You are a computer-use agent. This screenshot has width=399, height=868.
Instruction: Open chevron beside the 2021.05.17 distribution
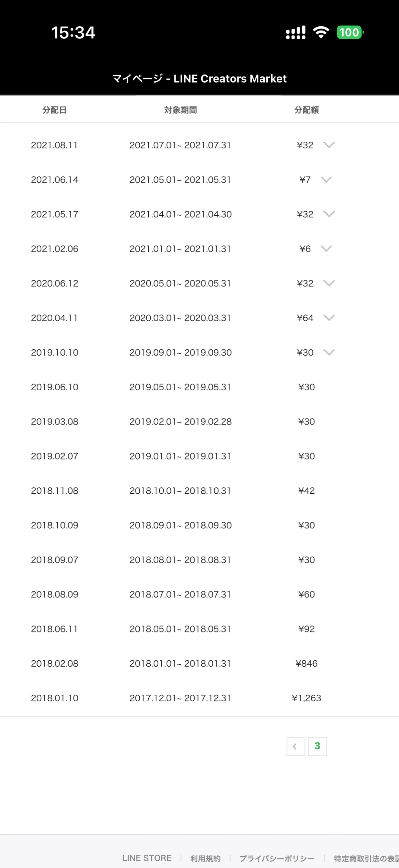(x=329, y=214)
